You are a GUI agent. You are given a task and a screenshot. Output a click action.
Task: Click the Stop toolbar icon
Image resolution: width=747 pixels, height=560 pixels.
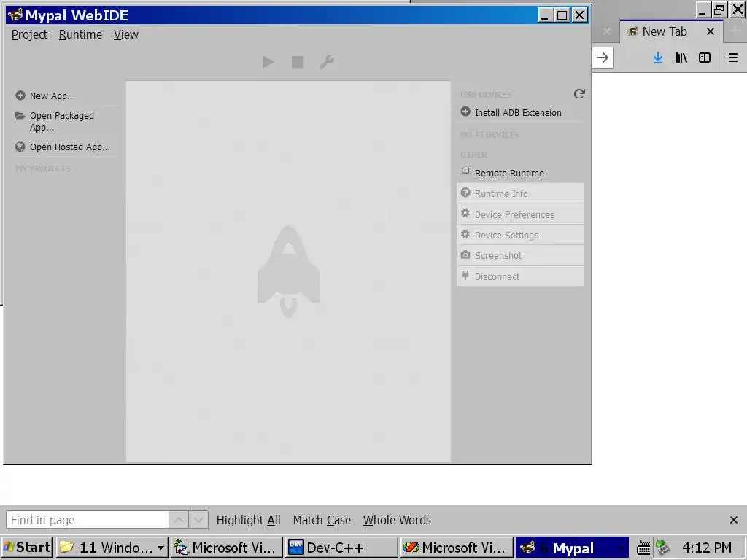coord(298,62)
